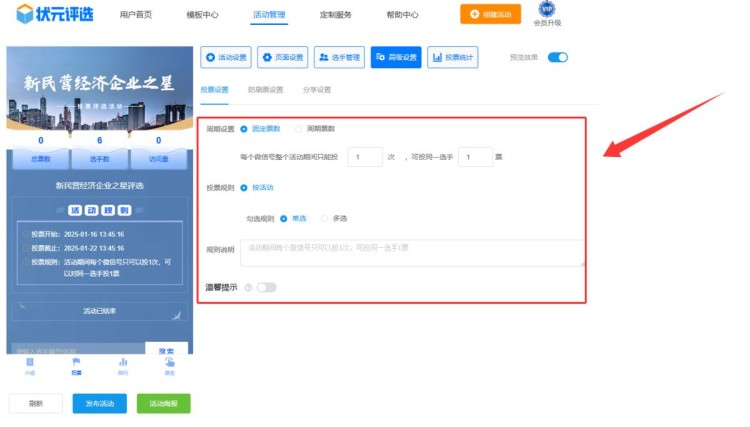
Task: Open 投票统计 chart button
Action: pos(452,58)
